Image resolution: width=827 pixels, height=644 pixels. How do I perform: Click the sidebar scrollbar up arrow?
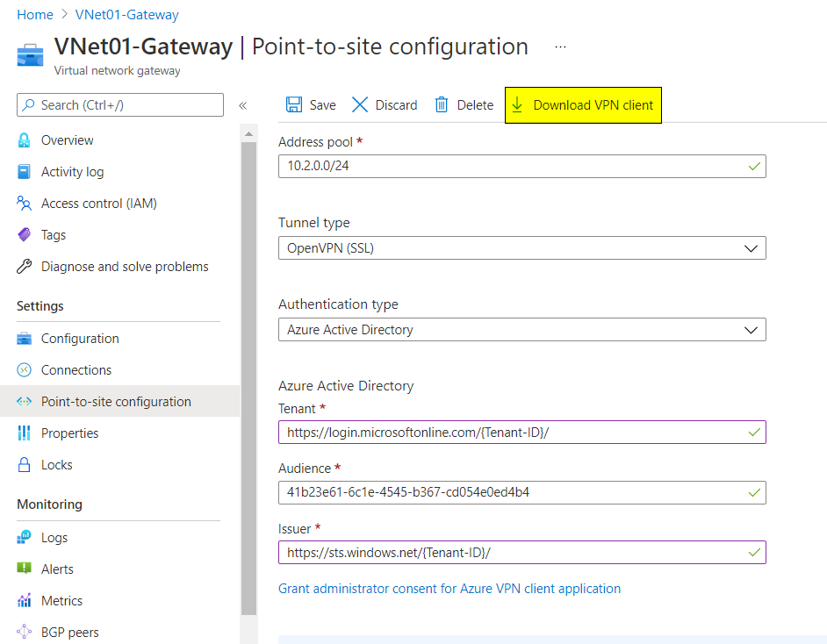point(249,134)
